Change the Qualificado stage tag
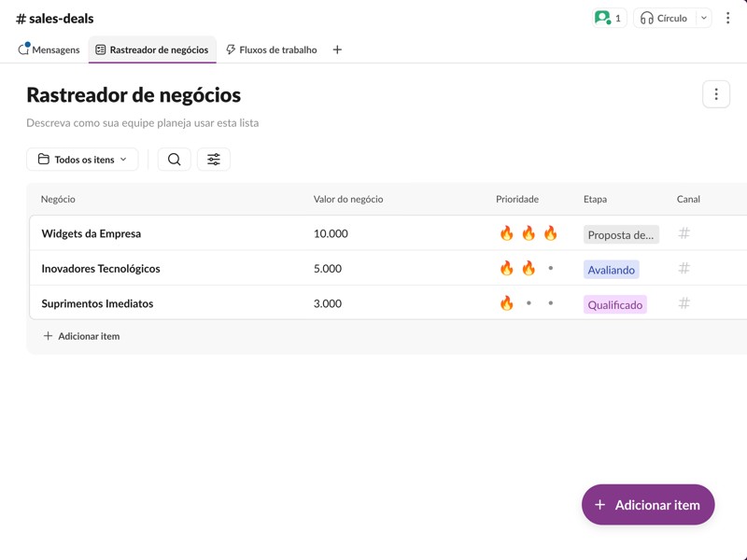Screen dimensions: 747x560 (x=615, y=305)
